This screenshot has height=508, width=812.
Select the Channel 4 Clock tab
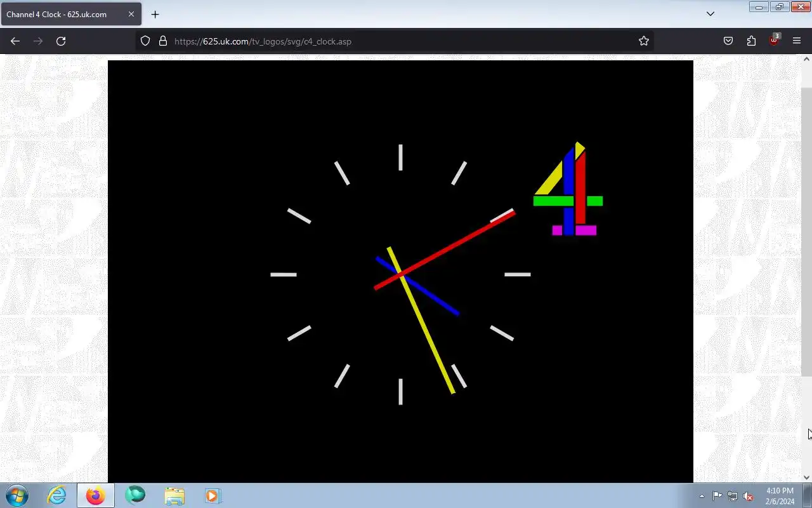(71, 14)
